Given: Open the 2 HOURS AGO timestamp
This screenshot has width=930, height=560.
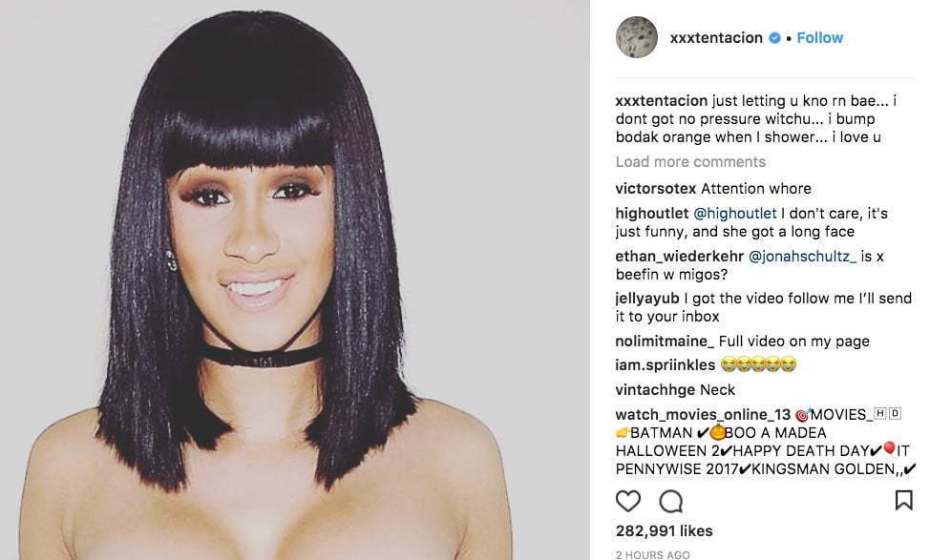Looking at the screenshot, I should point(652,554).
